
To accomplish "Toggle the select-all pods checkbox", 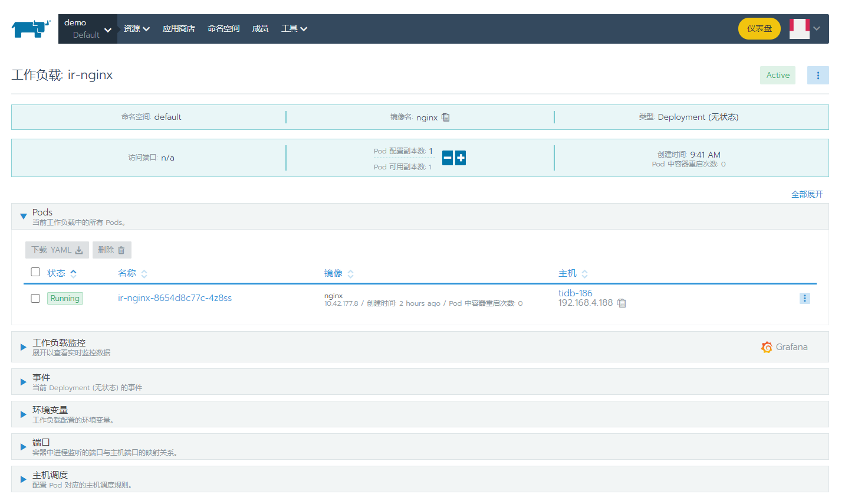I will pyautogui.click(x=35, y=272).
